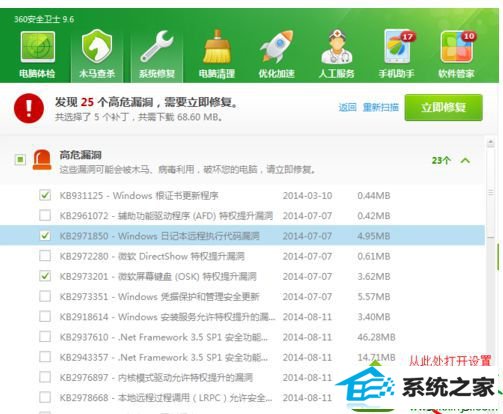Click the 23个 count label
503x414 pixels.
[x=441, y=161]
